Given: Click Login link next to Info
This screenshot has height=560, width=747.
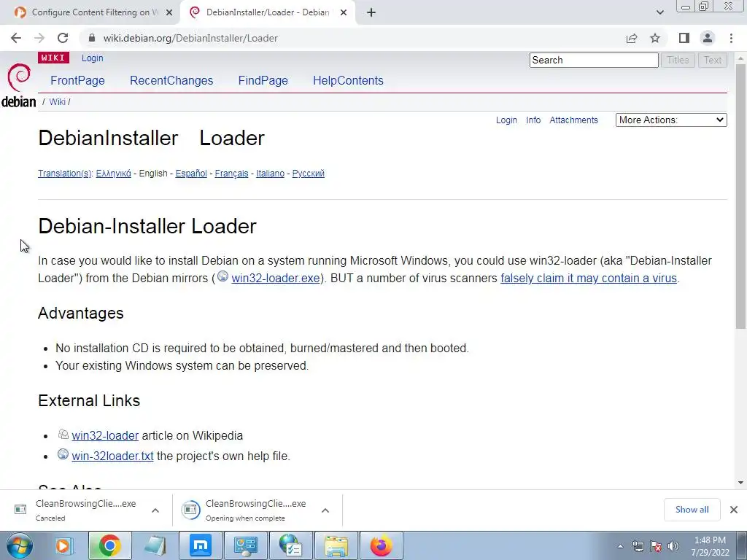Looking at the screenshot, I should click(506, 120).
